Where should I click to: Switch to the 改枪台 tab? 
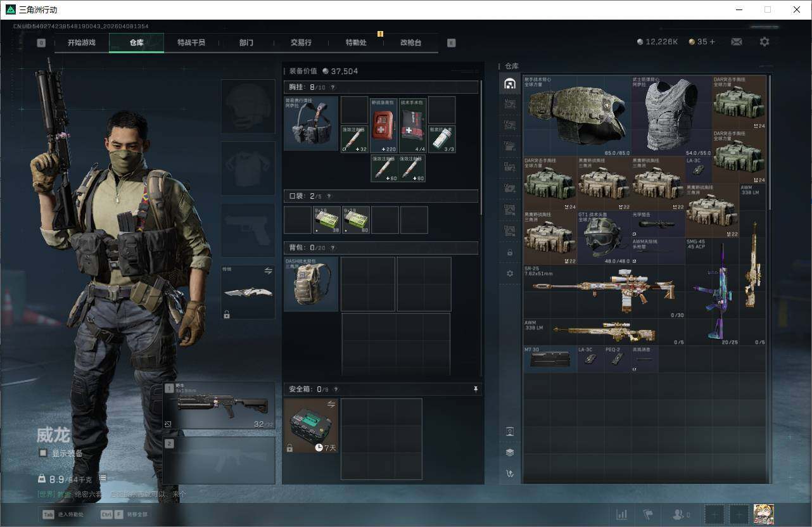point(410,42)
